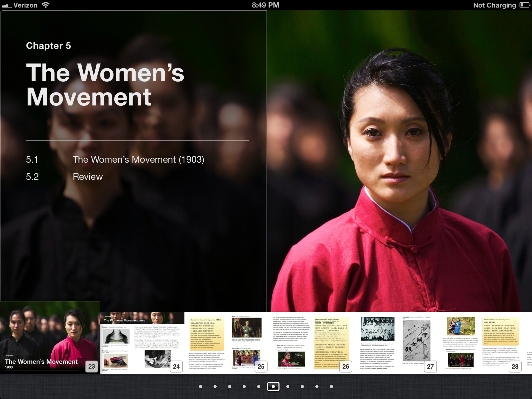Click the page 23 number badge
The height and width of the screenshot is (399, 532).
(x=92, y=367)
